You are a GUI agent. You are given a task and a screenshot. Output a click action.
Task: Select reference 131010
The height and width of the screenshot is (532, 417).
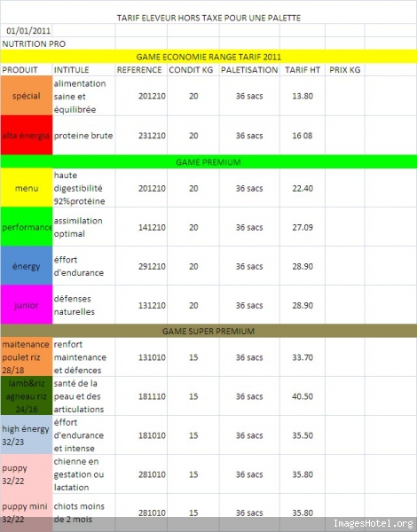152,357
